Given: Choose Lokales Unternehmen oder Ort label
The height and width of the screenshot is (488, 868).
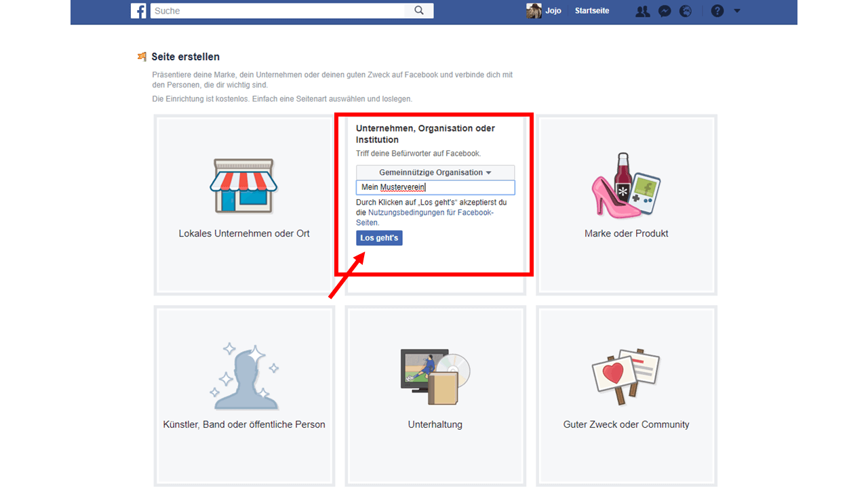Looking at the screenshot, I should (244, 233).
